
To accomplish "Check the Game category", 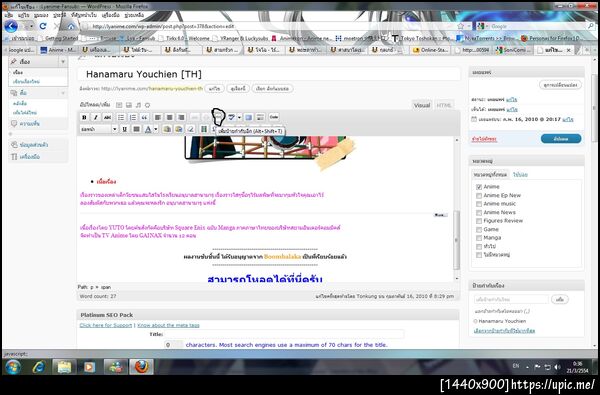I will pyautogui.click(x=479, y=230).
